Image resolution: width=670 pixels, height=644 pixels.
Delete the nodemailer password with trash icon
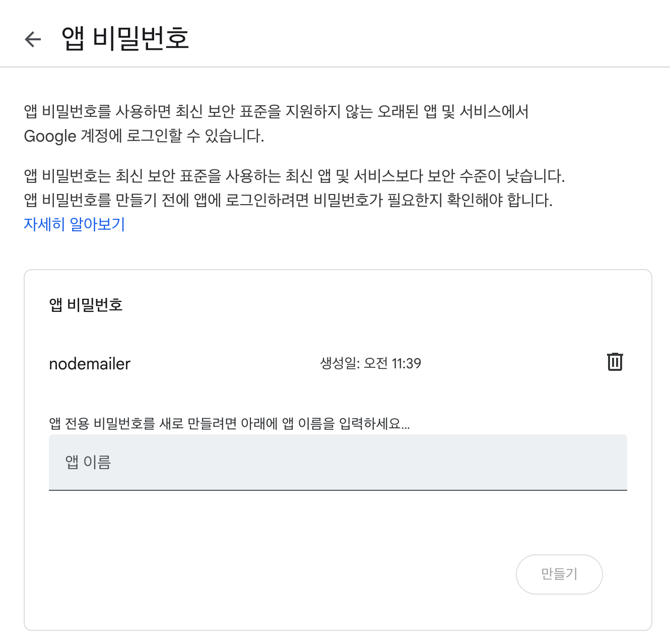click(615, 362)
